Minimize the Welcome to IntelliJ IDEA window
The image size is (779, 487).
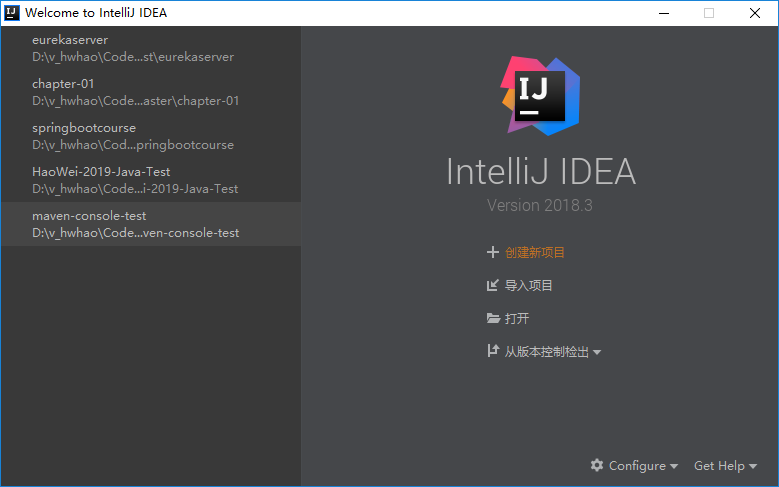[x=662, y=13]
